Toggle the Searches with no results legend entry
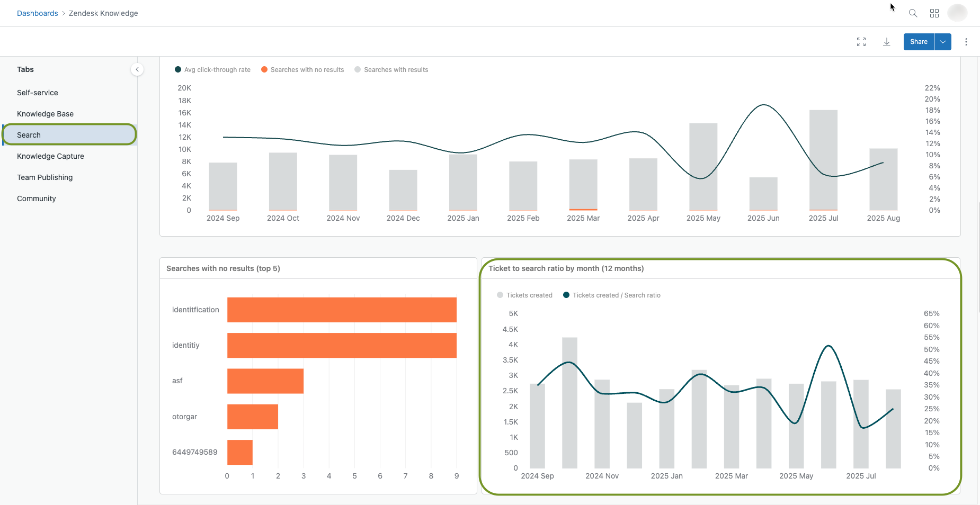The height and width of the screenshot is (505, 980). point(302,69)
